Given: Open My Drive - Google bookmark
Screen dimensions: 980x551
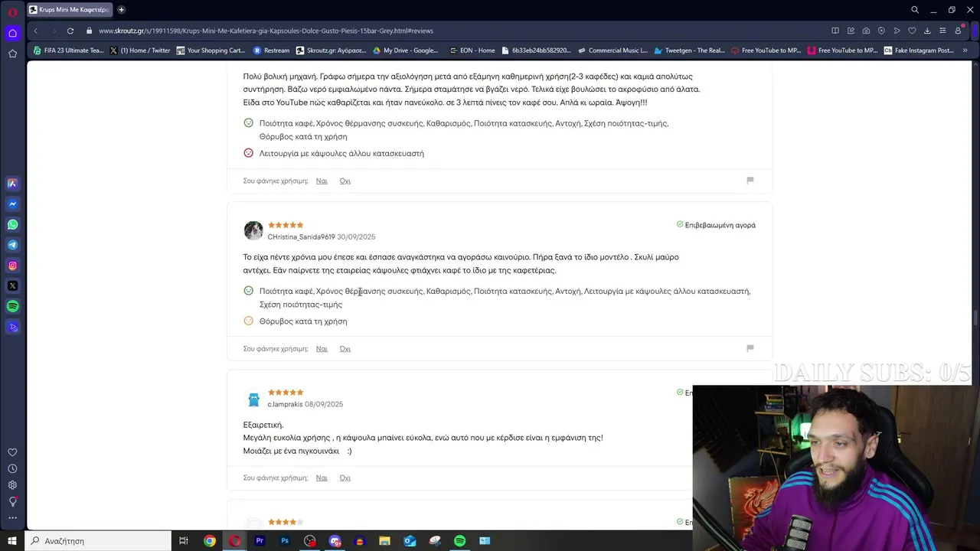Looking at the screenshot, I should click(x=406, y=51).
